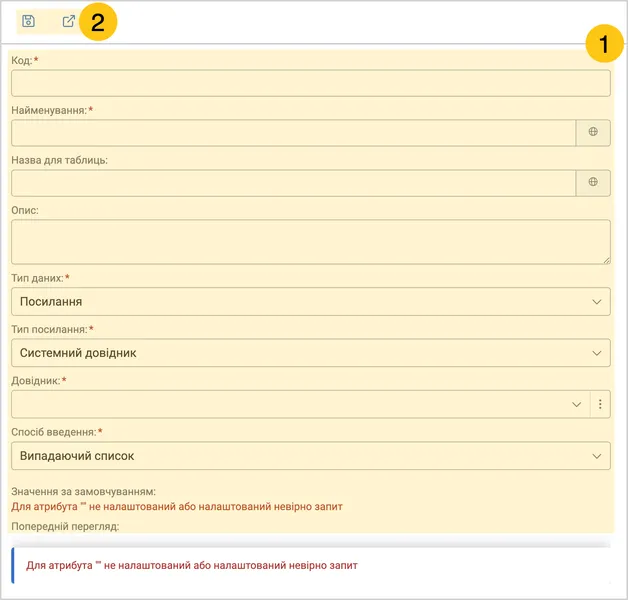Click inside the Назва для таблиць field
The height and width of the screenshot is (600, 628).
pos(294,183)
